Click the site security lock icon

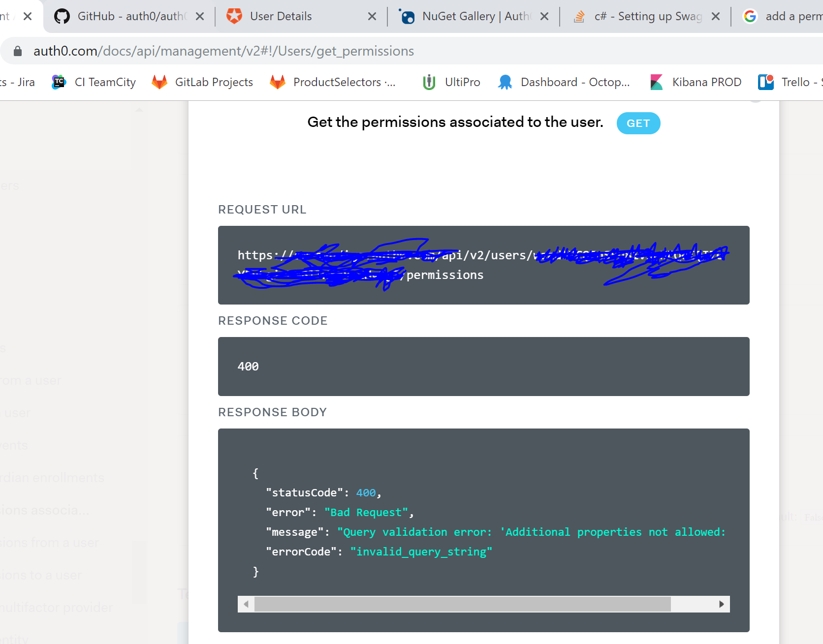point(17,51)
